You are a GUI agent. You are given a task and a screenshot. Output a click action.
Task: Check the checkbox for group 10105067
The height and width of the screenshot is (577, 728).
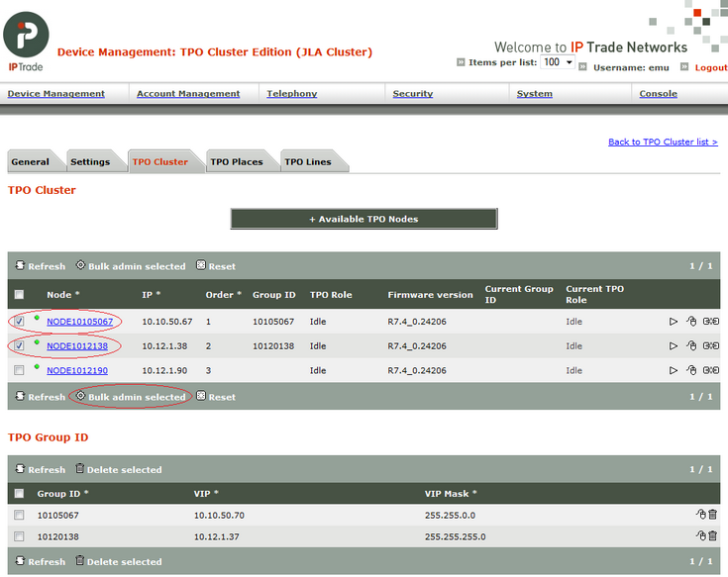[x=19, y=515]
